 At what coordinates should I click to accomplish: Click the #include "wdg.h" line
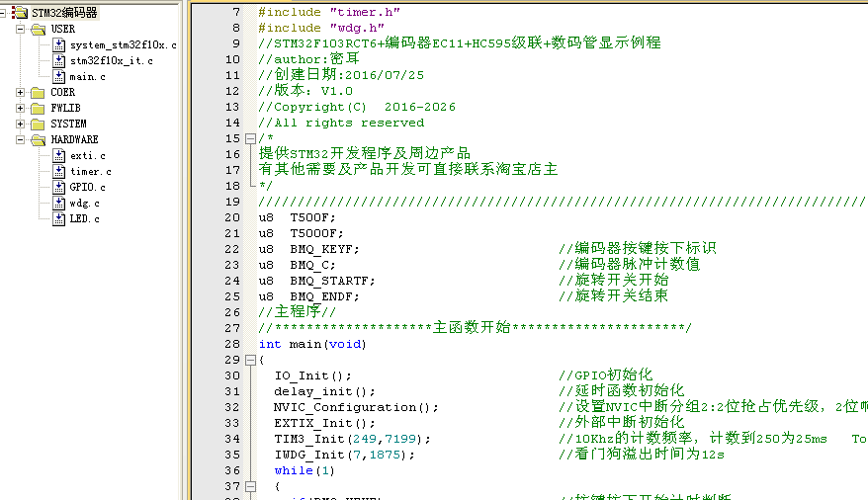pos(321,28)
